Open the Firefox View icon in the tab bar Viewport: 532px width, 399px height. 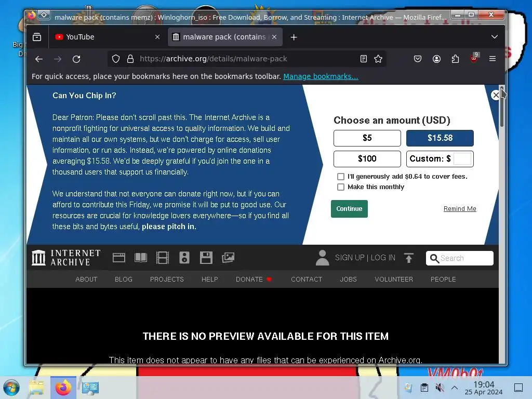click(x=37, y=37)
